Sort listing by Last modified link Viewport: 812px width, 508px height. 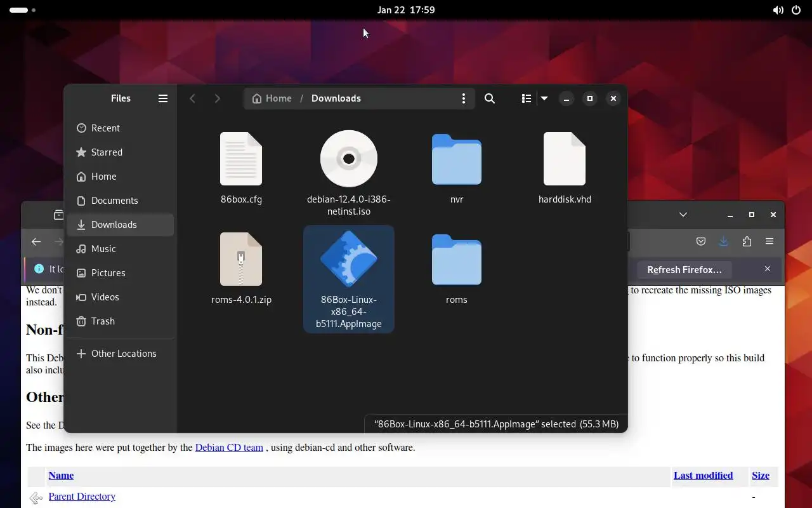703,476
